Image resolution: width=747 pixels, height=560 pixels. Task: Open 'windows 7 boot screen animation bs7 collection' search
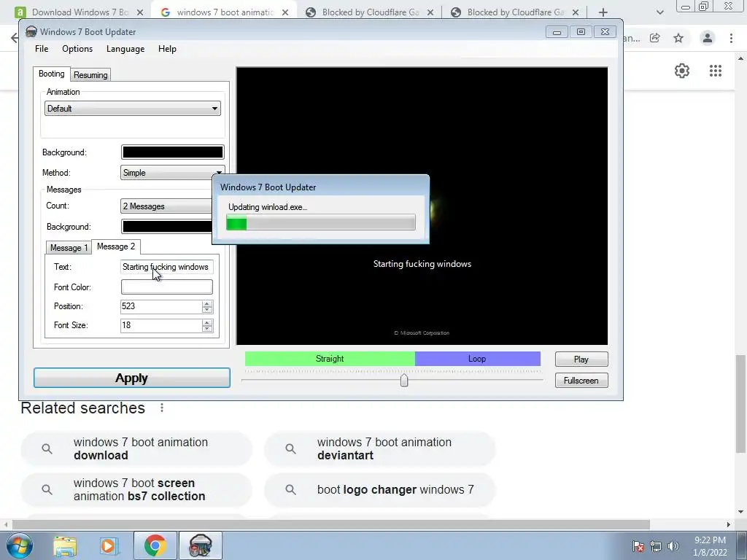click(x=136, y=489)
